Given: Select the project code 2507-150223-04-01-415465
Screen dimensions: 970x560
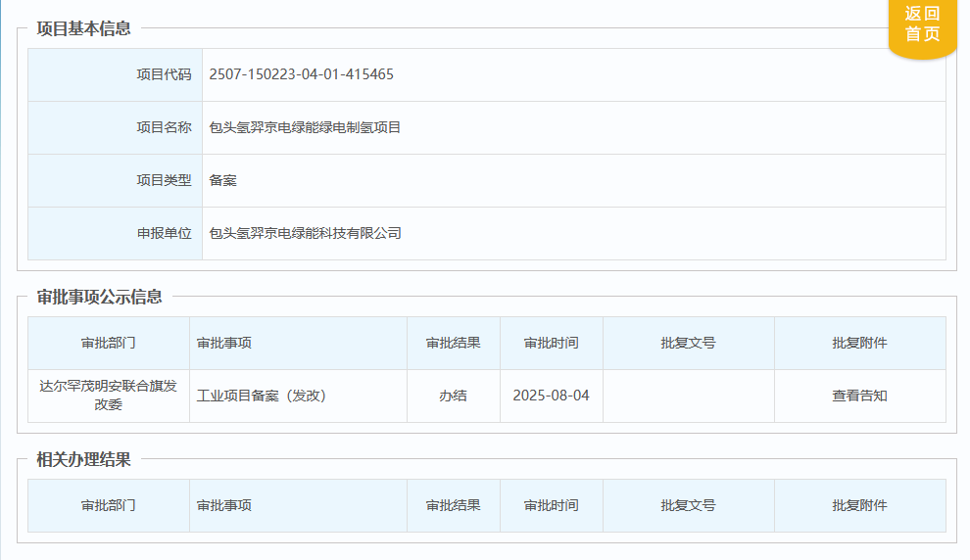Looking at the screenshot, I should [x=301, y=74].
